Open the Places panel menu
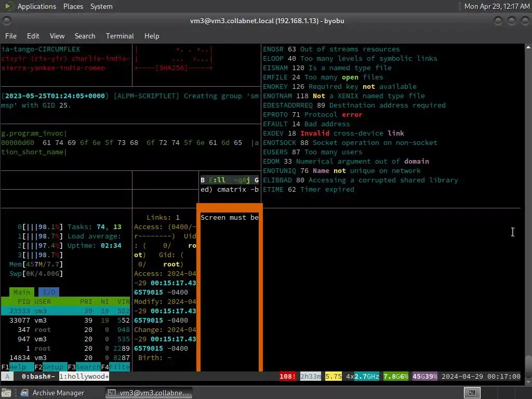532x399 pixels. [73, 6]
